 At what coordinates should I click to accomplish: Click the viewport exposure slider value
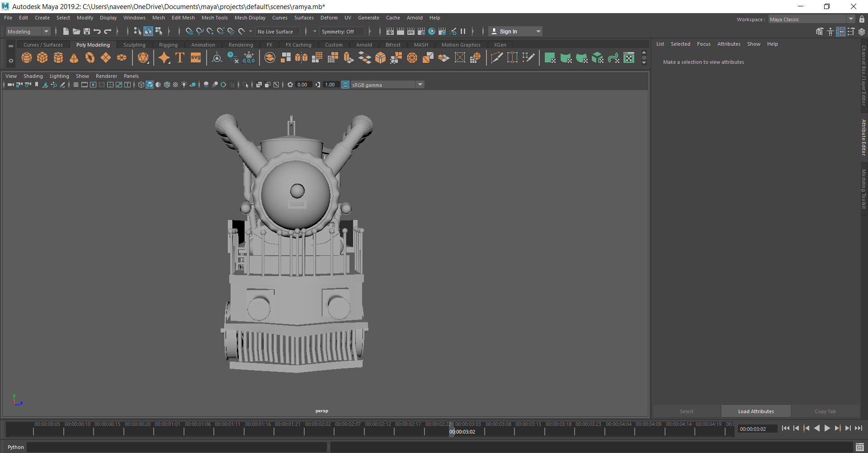coord(303,85)
